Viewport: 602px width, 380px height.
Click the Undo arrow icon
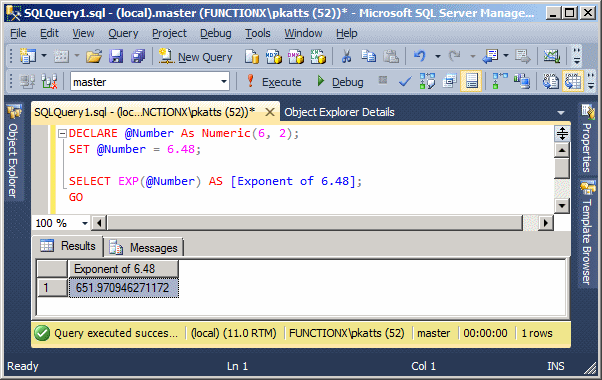click(x=420, y=56)
